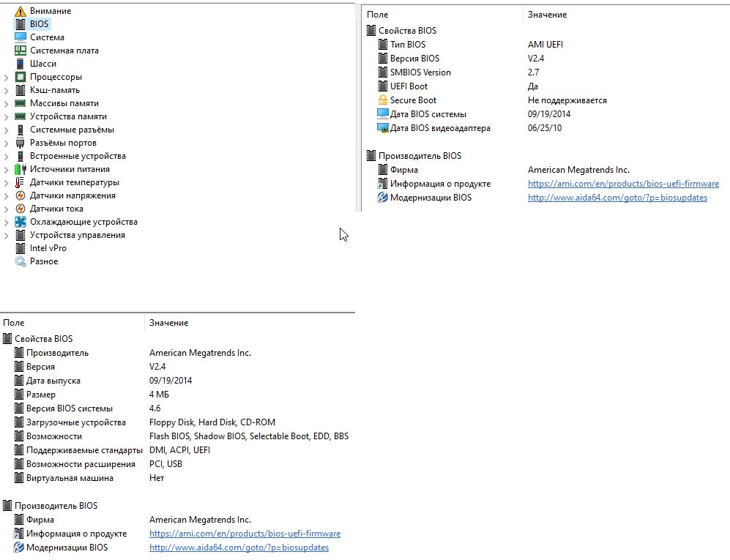Click the voltage icon beside Датчики напряжения
The height and width of the screenshot is (560, 730).
tap(20, 195)
